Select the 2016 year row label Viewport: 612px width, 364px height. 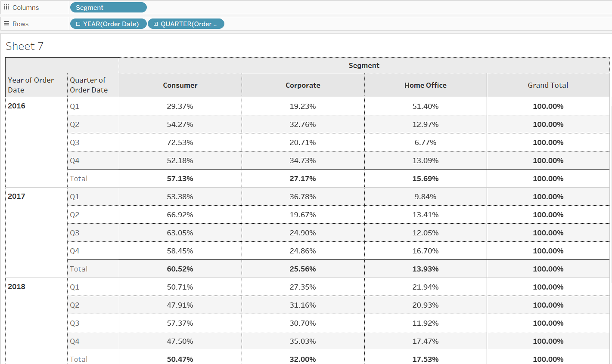(x=17, y=106)
